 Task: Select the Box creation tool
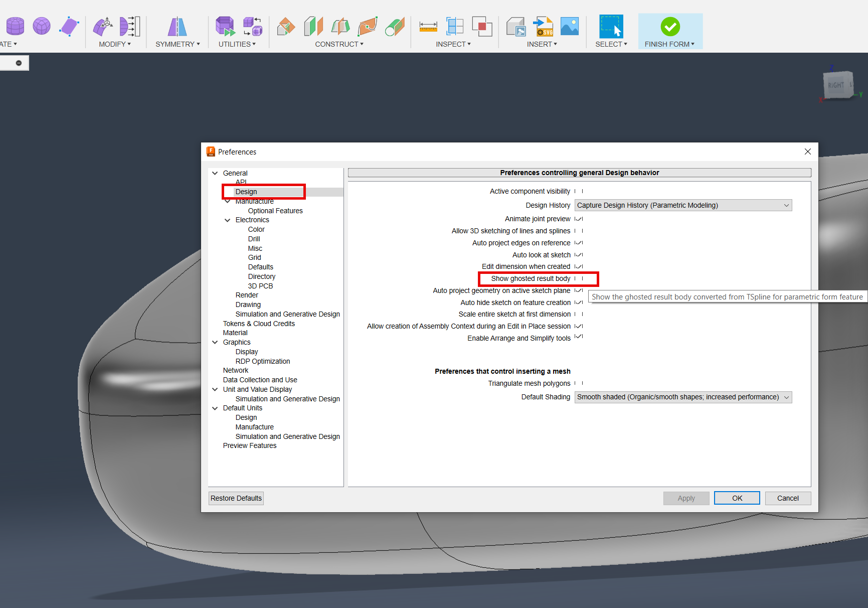[15, 26]
